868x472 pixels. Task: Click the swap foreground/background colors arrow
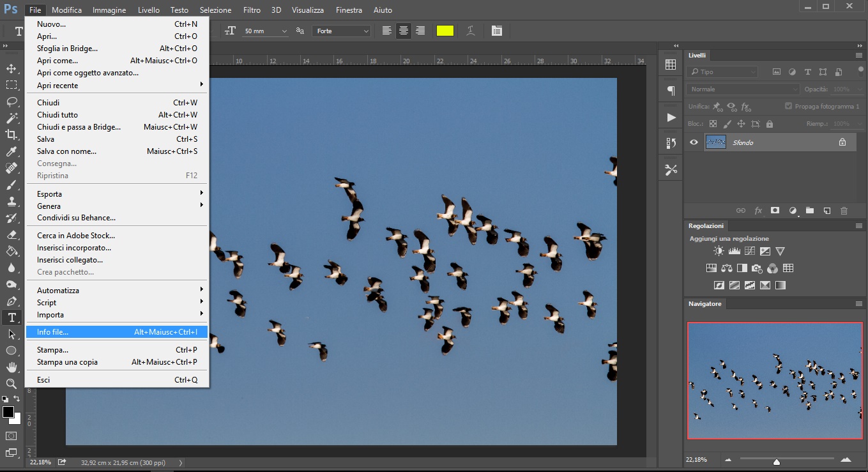17,399
